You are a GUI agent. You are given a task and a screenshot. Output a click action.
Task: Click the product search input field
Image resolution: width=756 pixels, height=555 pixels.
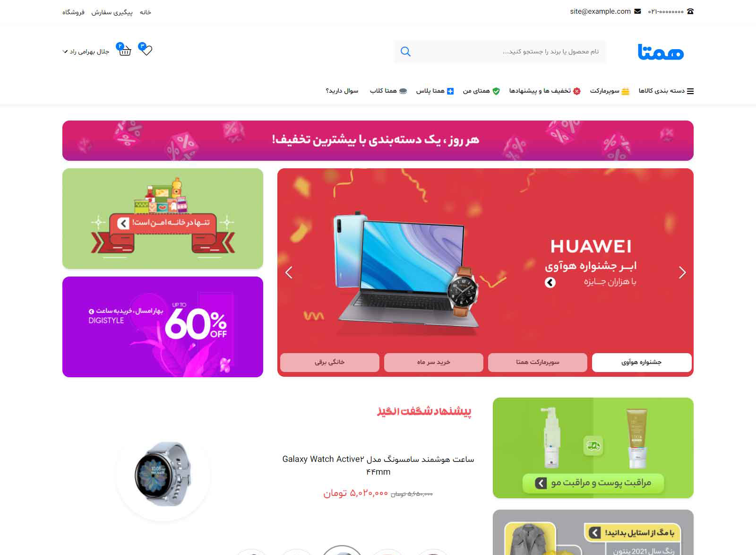500,52
